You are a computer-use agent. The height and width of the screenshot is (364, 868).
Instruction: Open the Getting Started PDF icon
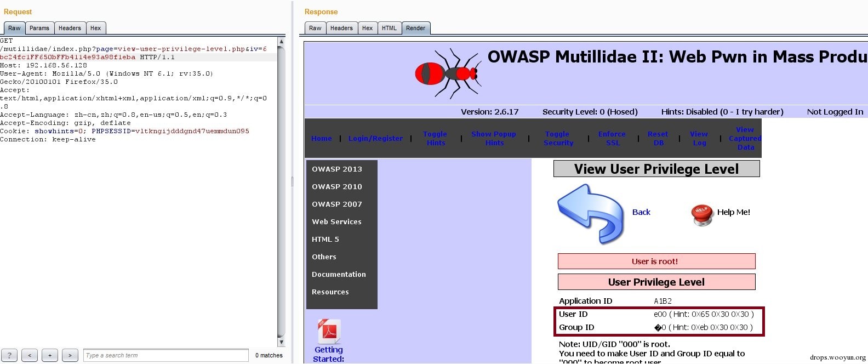click(329, 332)
